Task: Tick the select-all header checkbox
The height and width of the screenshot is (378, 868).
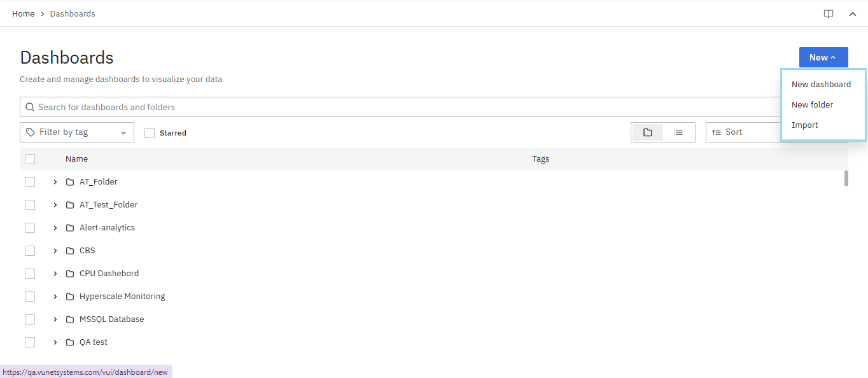Action: click(x=30, y=159)
